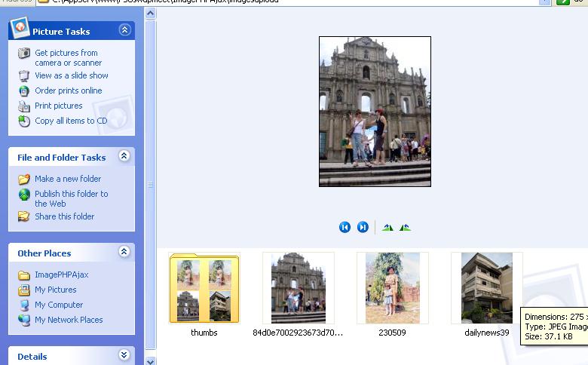588x365 pixels.
Task: Click the Make a new folder icon
Action: point(24,179)
